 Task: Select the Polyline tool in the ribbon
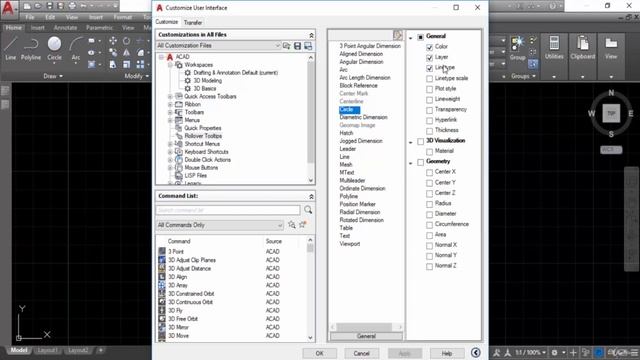click(x=31, y=48)
